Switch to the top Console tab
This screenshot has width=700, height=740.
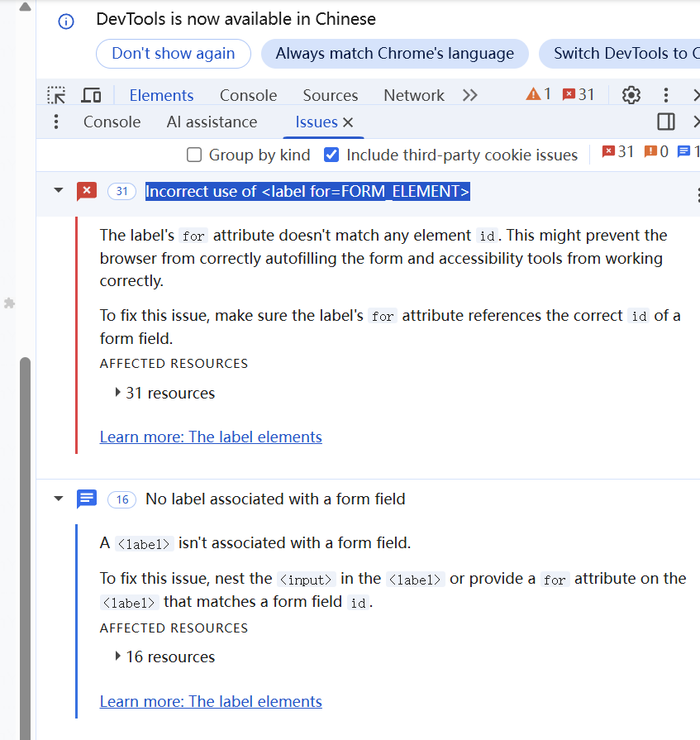click(x=248, y=95)
